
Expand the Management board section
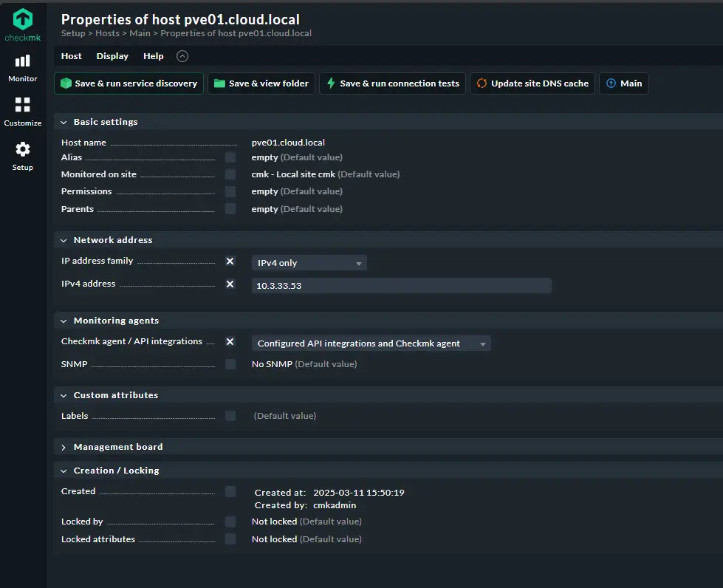pyautogui.click(x=64, y=447)
